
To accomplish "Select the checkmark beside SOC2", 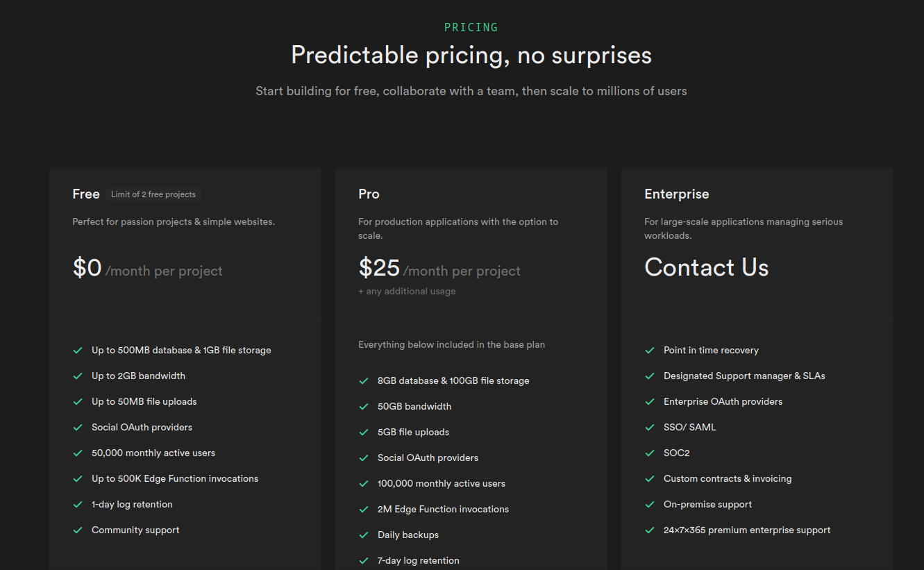I will pyautogui.click(x=650, y=453).
